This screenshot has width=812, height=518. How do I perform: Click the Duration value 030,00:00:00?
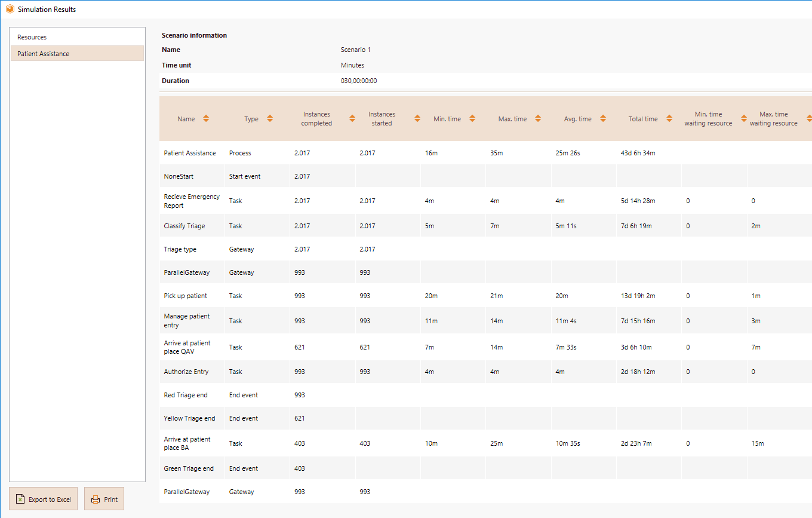coord(359,81)
